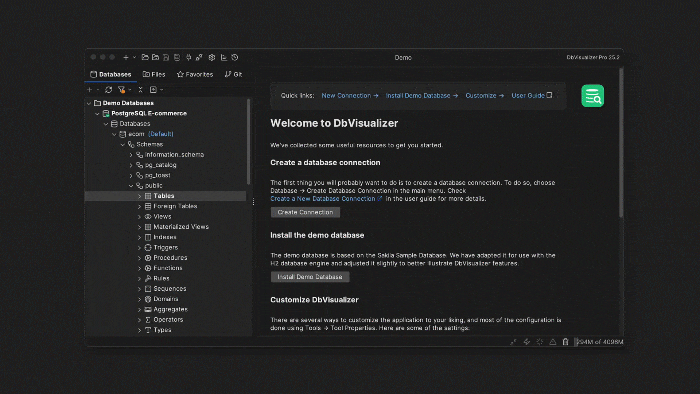Image resolution: width=700 pixels, height=394 pixels.
Task: Collapse the Schemas node chevron
Action: click(123, 144)
